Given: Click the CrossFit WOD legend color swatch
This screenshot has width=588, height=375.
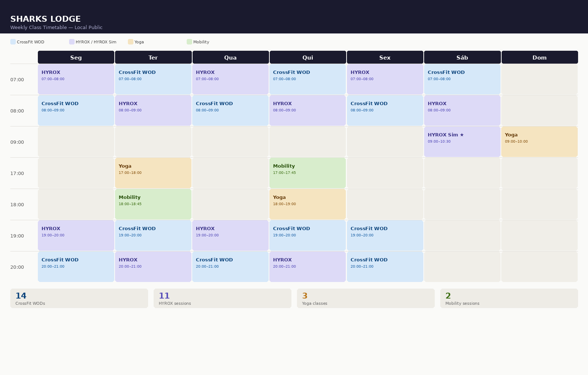Looking at the screenshot, I should [x=13, y=42].
